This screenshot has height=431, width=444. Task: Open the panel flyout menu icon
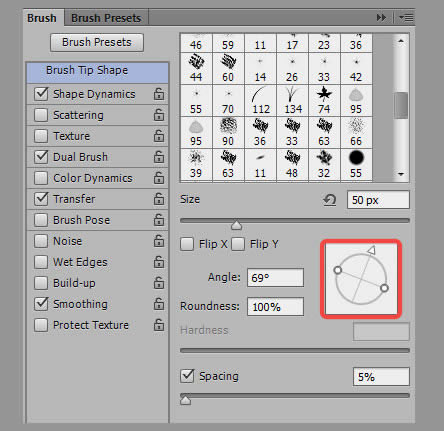point(406,17)
